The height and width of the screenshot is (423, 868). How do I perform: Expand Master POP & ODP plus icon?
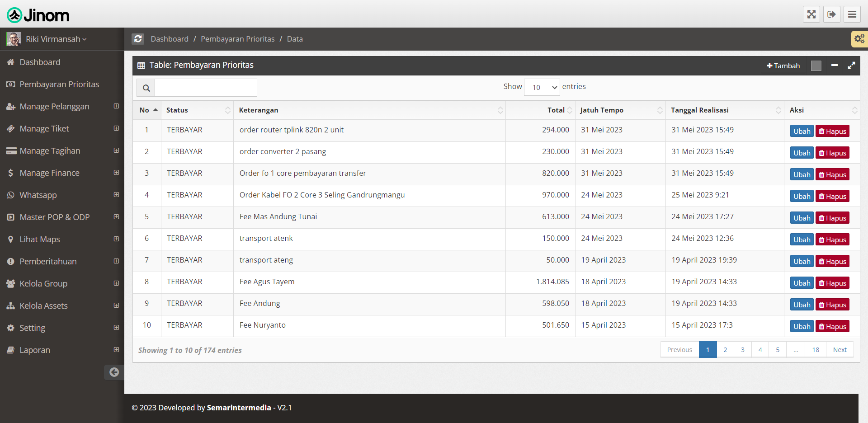pyautogui.click(x=116, y=217)
